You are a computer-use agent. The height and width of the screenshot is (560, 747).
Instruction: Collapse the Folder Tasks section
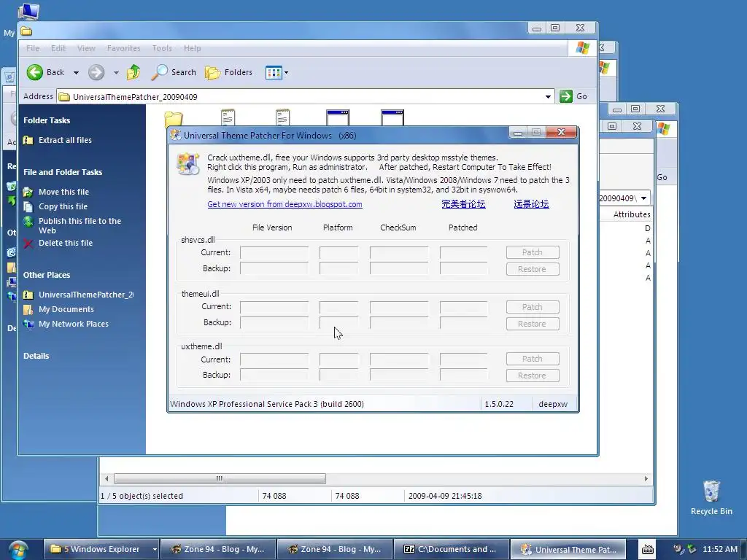[x=47, y=120]
